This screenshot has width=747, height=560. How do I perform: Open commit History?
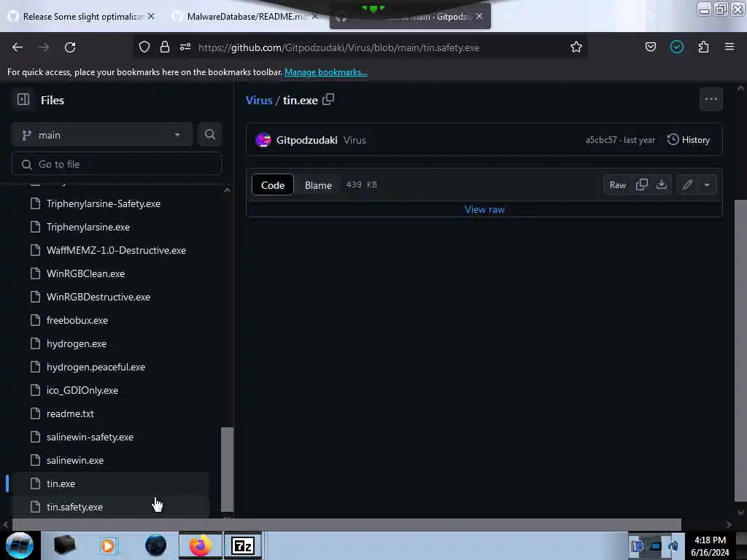[x=689, y=139]
